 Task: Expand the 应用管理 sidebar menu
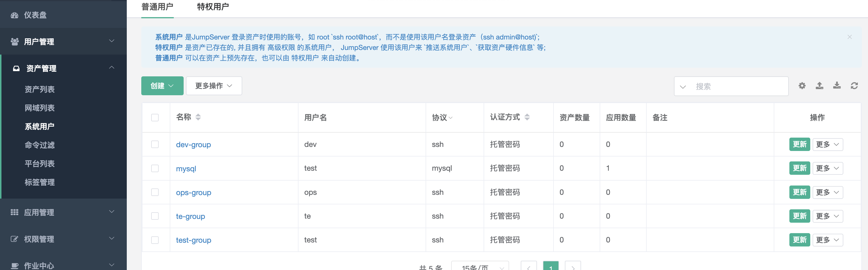coord(63,212)
